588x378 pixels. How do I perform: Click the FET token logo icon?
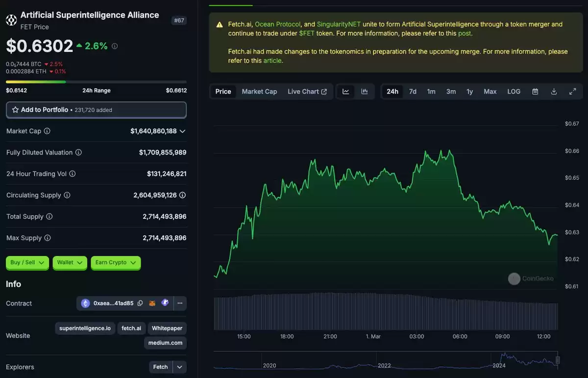(11, 20)
